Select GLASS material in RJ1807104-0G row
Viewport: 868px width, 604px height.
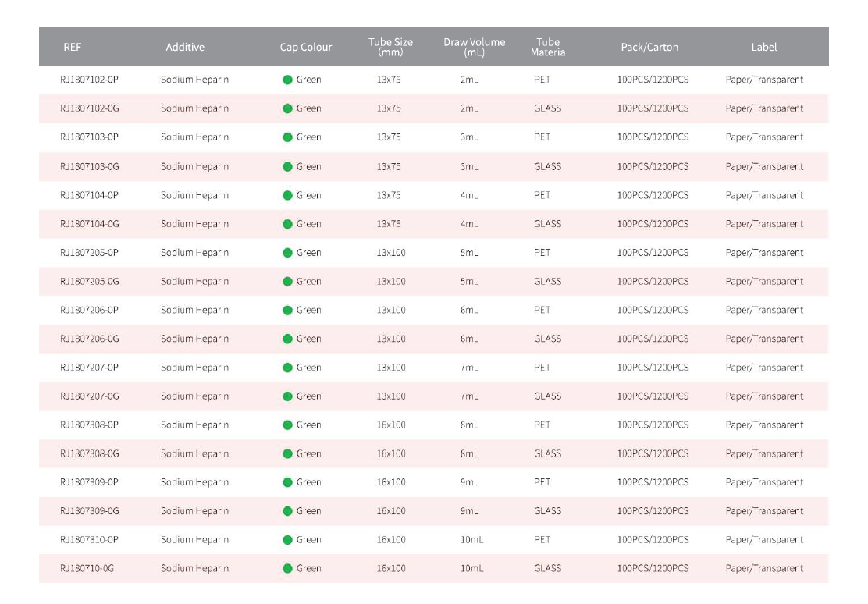coord(547,224)
